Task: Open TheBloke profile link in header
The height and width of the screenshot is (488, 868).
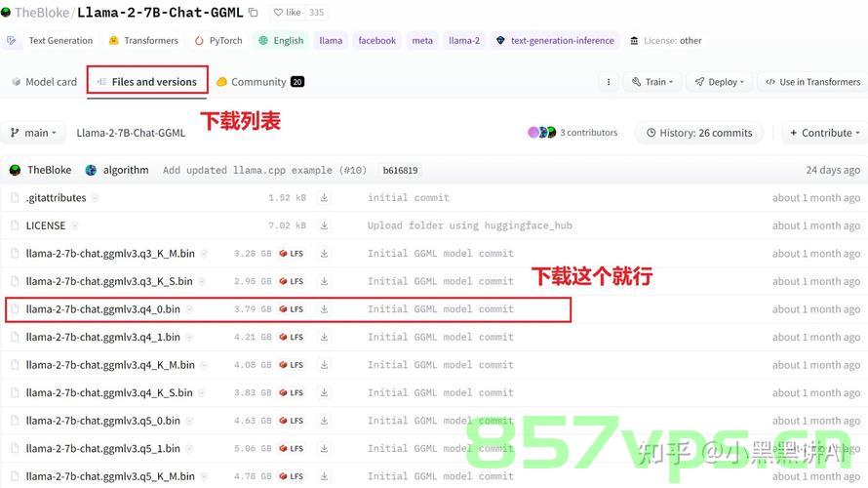Action: [42, 12]
